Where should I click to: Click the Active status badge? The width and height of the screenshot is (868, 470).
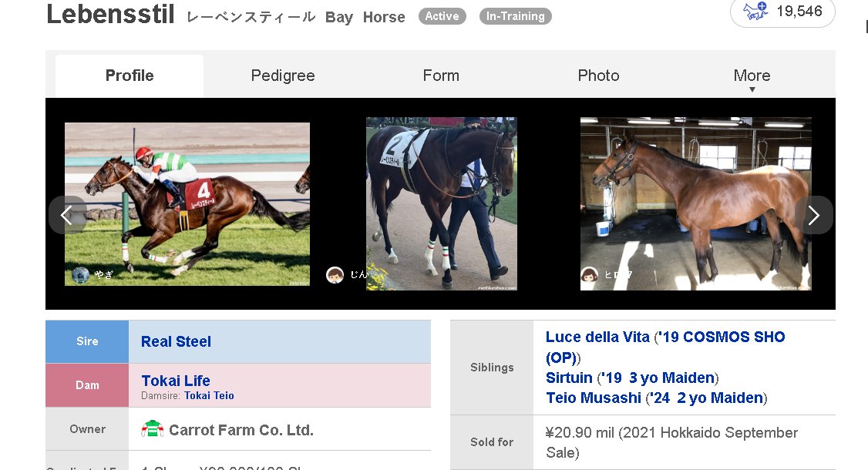pos(442,16)
